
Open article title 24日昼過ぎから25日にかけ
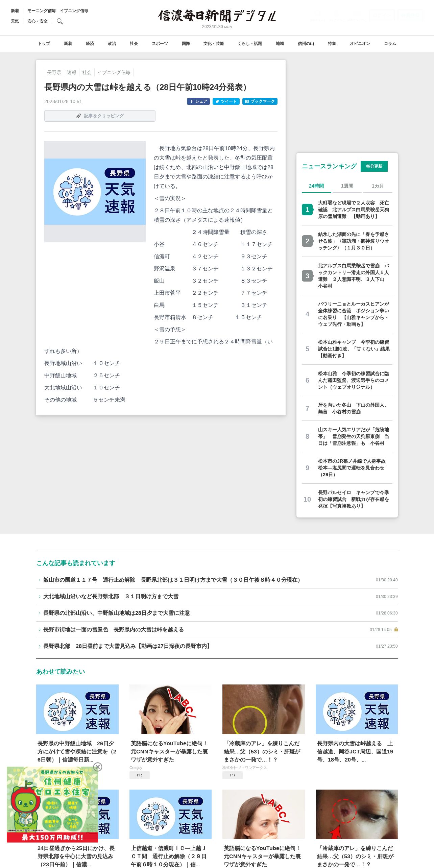76,856
